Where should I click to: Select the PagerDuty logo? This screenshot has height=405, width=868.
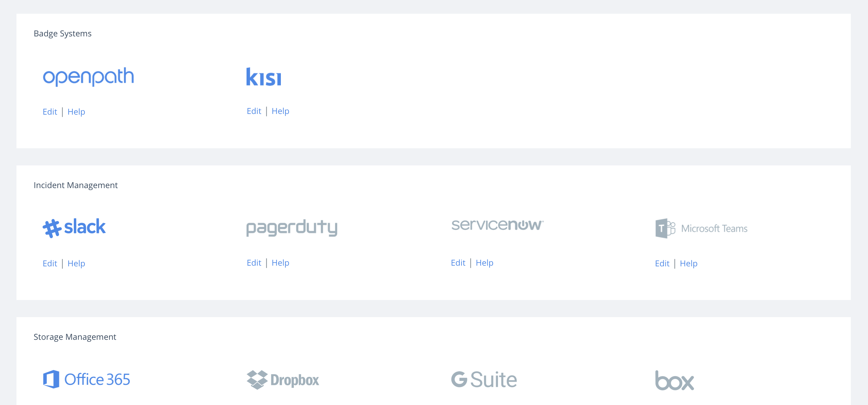pyautogui.click(x=292, y=228)
